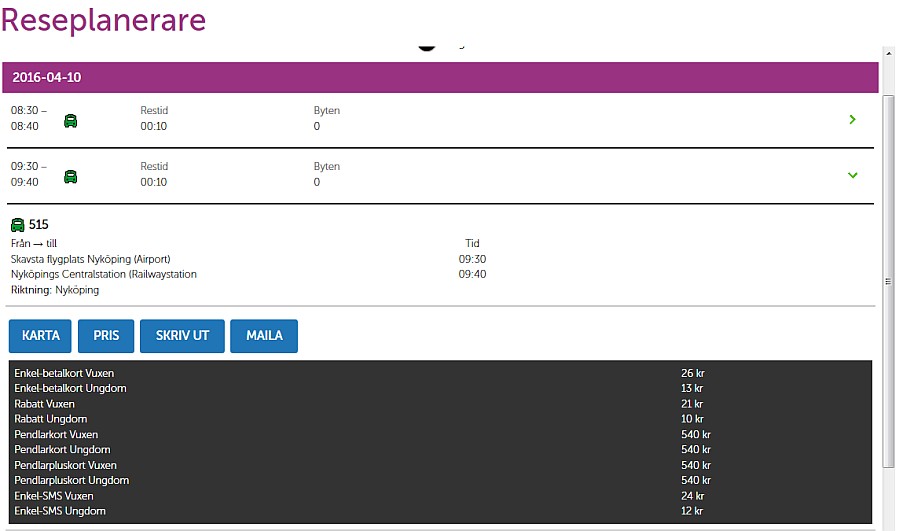Expand the 08:30 – 08:40 trip details

tap(852, 119)
